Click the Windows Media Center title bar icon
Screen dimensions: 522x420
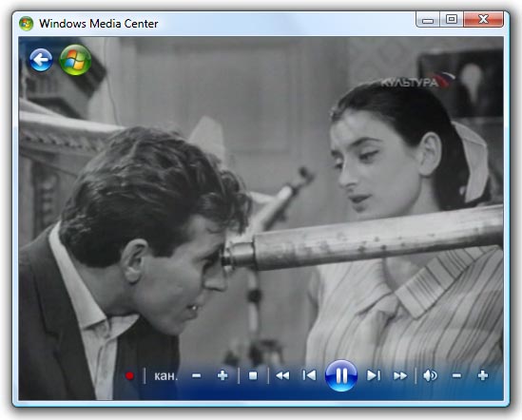pyautogui.click(x=26, y=24)
